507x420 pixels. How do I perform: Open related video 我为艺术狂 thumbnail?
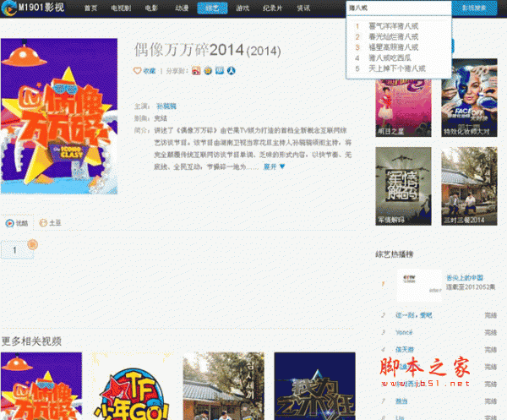(x=314, y=386)
